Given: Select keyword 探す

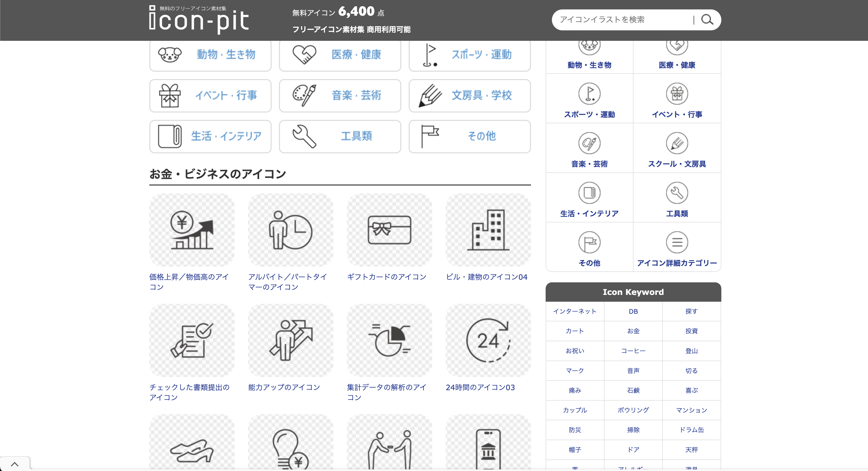Looking at the screenshot, I should (x=692, y=311).
